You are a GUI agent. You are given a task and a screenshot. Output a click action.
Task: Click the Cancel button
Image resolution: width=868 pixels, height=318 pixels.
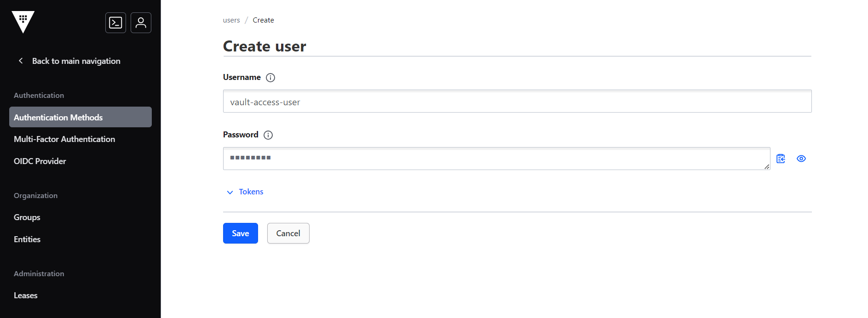pos(288,233)
